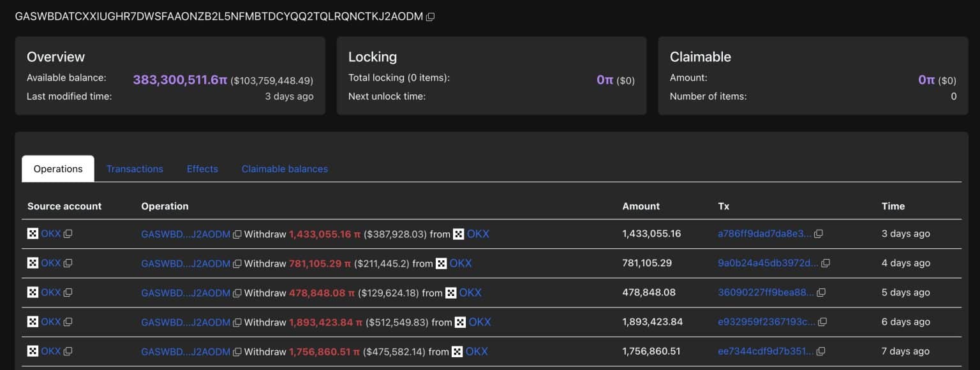Select the Operations tab

(x=57, y=168)
